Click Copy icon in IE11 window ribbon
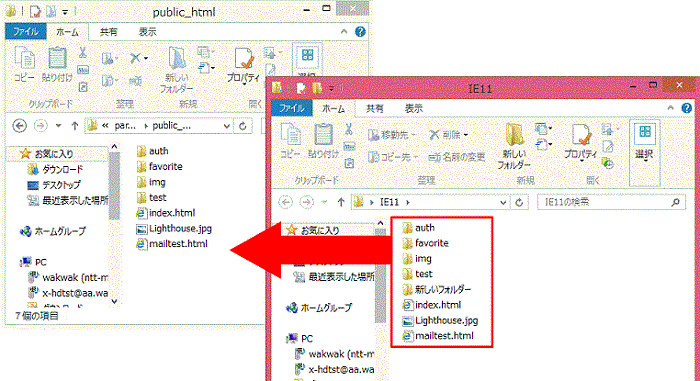700x381 pixels. coord(290,141)
